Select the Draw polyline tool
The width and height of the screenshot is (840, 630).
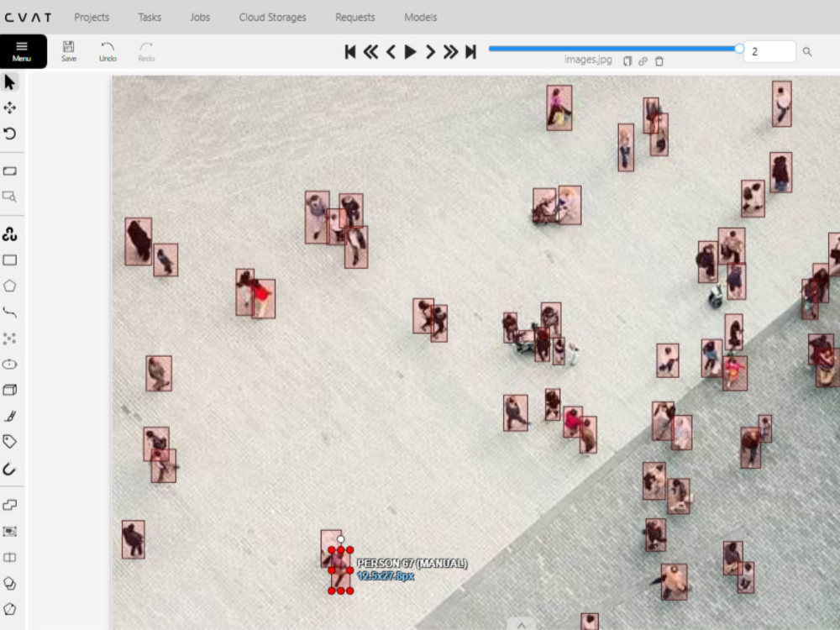tap(9, 312)
